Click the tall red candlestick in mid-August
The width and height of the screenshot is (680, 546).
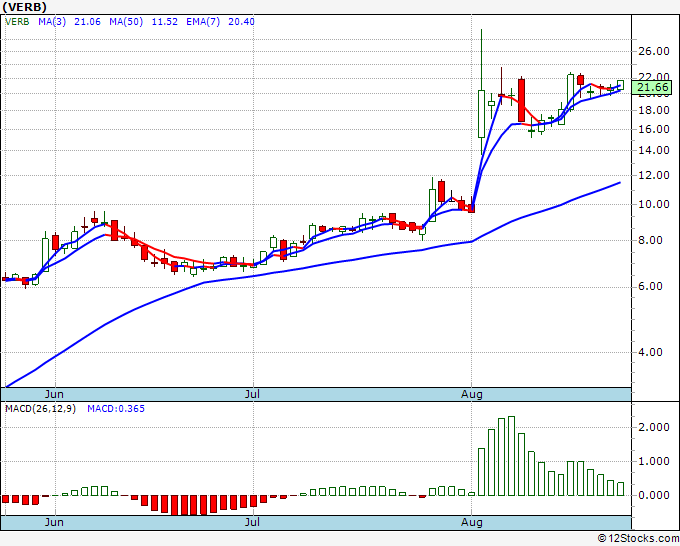tap(521, 100)
